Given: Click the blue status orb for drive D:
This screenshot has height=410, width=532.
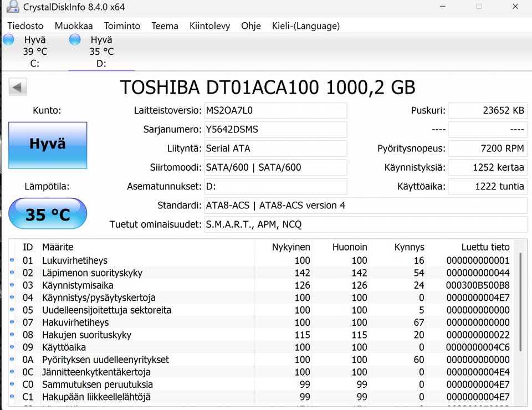Looking at the screenshot, I should pyautogui.click(x=75, y=40).
